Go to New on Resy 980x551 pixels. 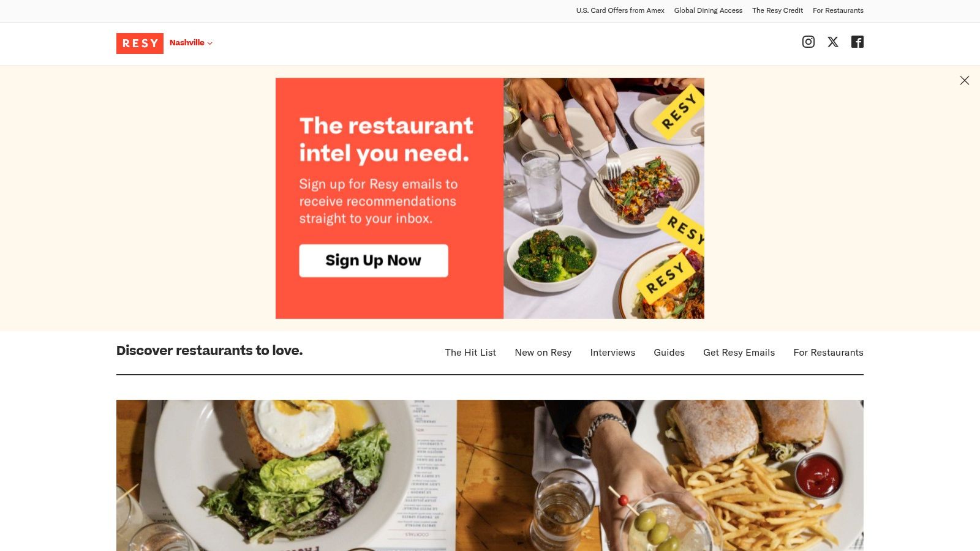coord(543,353)
